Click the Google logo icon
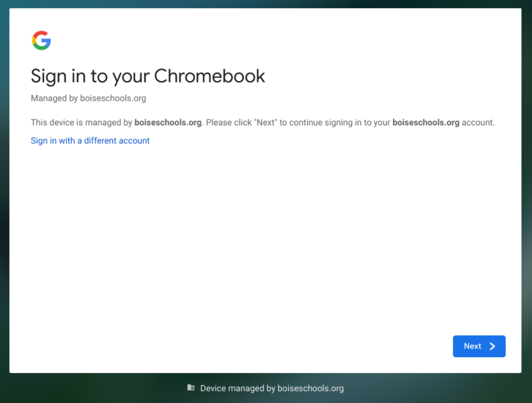This screenshot has height=403, width=532. pos(41,40)
